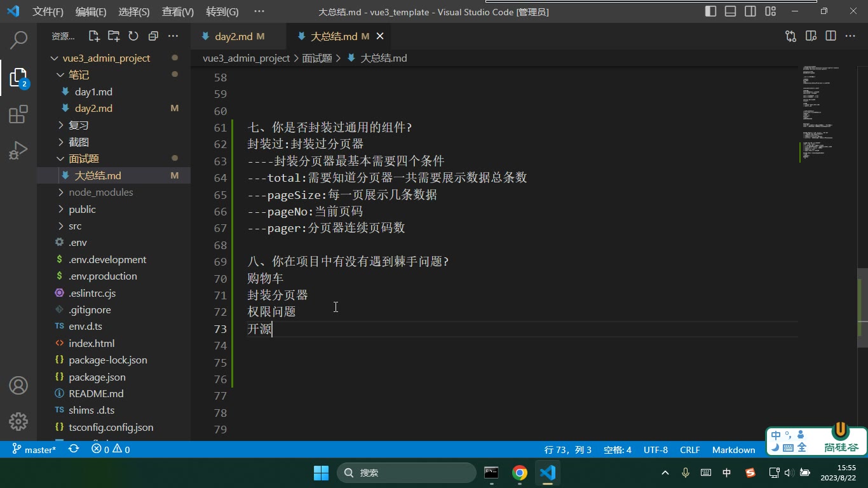Open editor more actions menu
The height and width of the screenshot is (488, 868).
pos(850,36)
